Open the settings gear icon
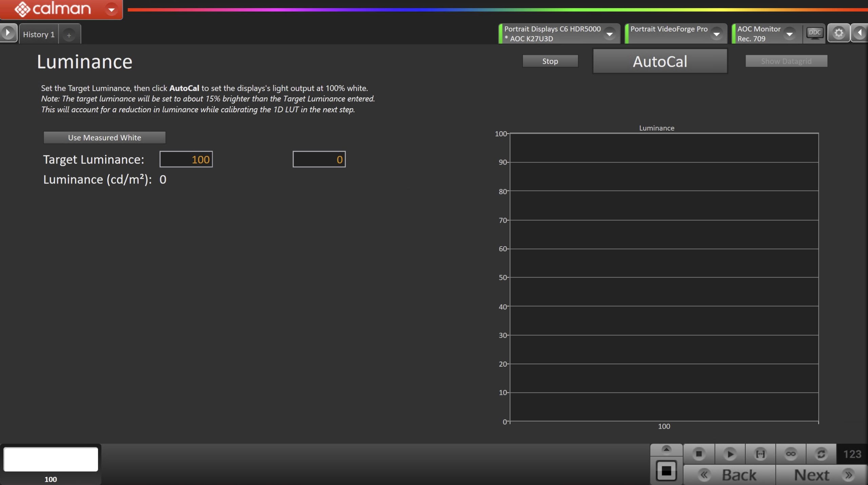 [839, 33]
